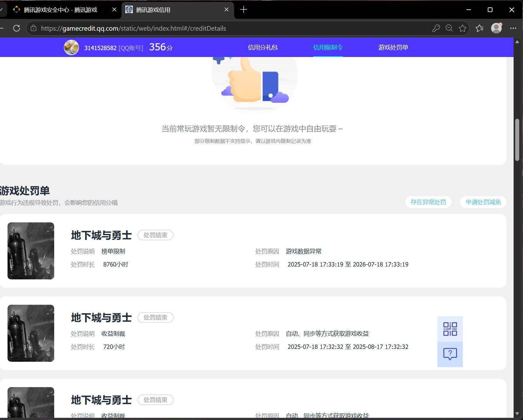Close the 腾讯游戏安全中心 tab
Viewport: 523px width, 420px height.
(x=114, y=10)
